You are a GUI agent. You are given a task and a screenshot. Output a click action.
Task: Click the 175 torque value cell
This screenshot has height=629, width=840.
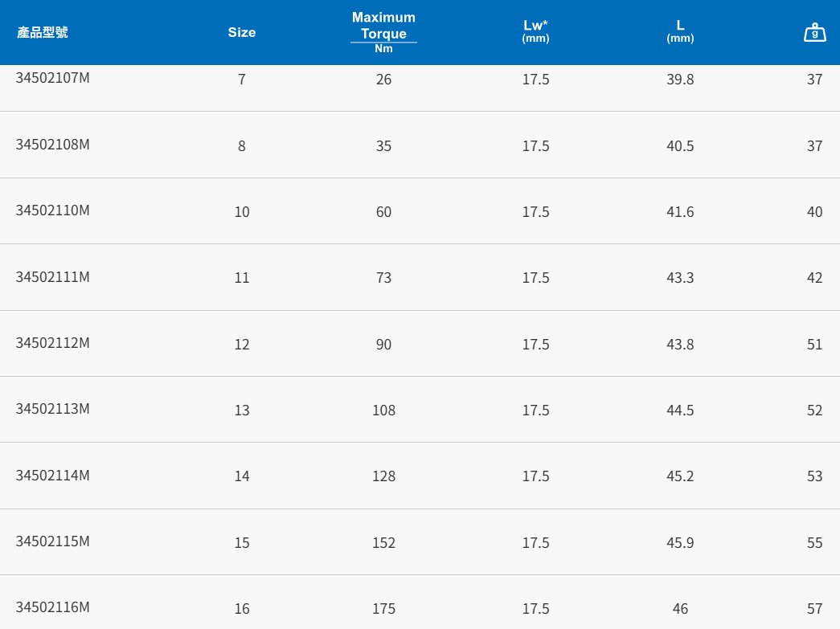tap(383, 609)
